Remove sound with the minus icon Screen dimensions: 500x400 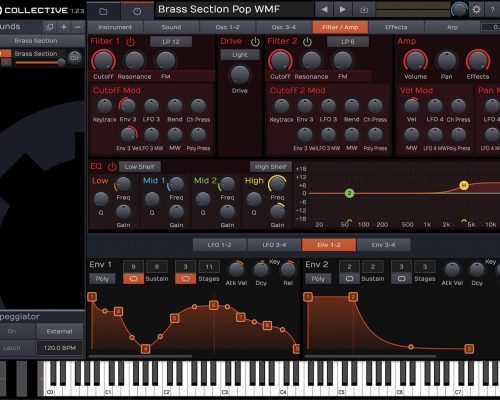[x=78, y=27]
